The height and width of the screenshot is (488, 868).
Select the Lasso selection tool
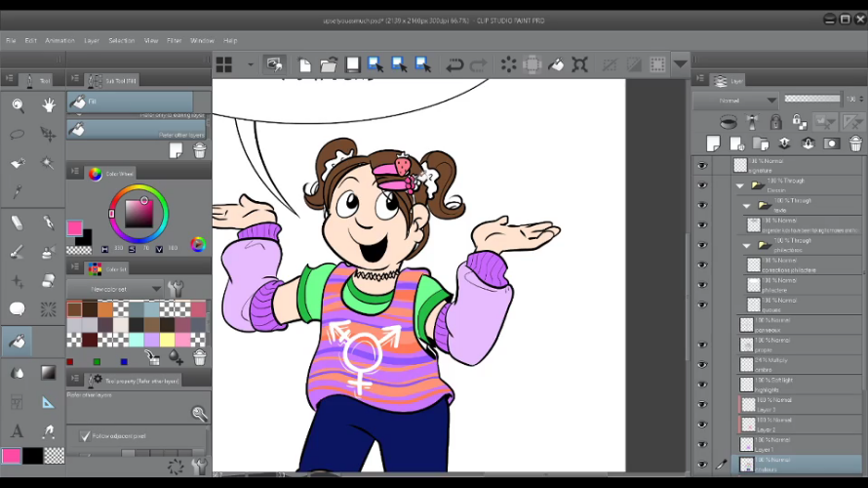(18, 134)
